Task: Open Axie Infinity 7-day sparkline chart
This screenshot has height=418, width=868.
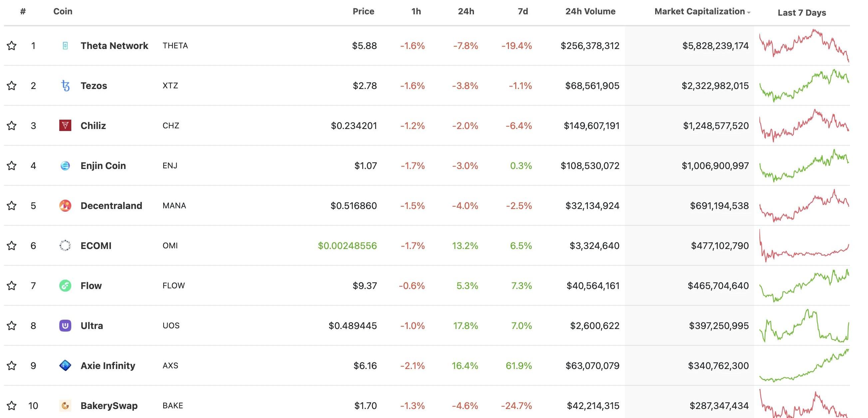Action: tap(804, 365)
